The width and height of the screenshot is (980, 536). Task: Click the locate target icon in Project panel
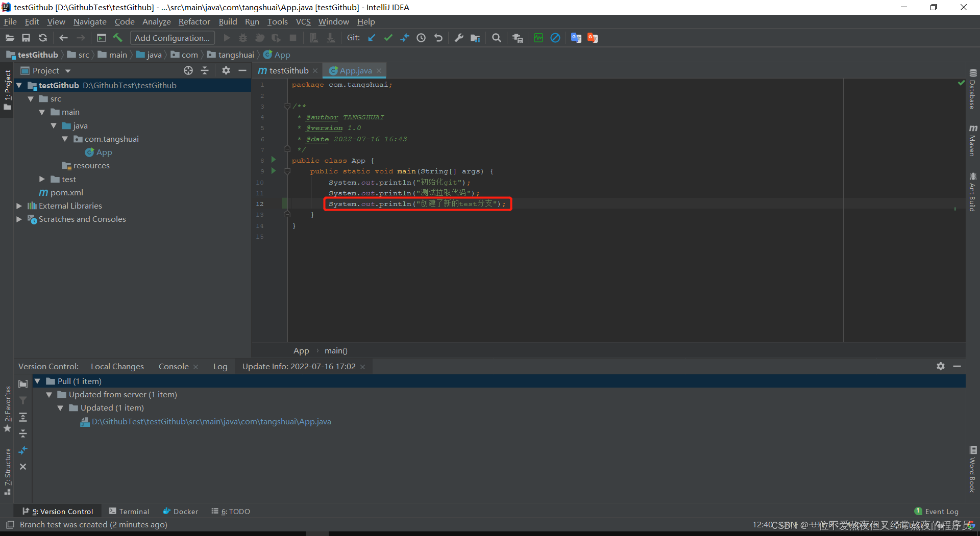tap(188, 70)
